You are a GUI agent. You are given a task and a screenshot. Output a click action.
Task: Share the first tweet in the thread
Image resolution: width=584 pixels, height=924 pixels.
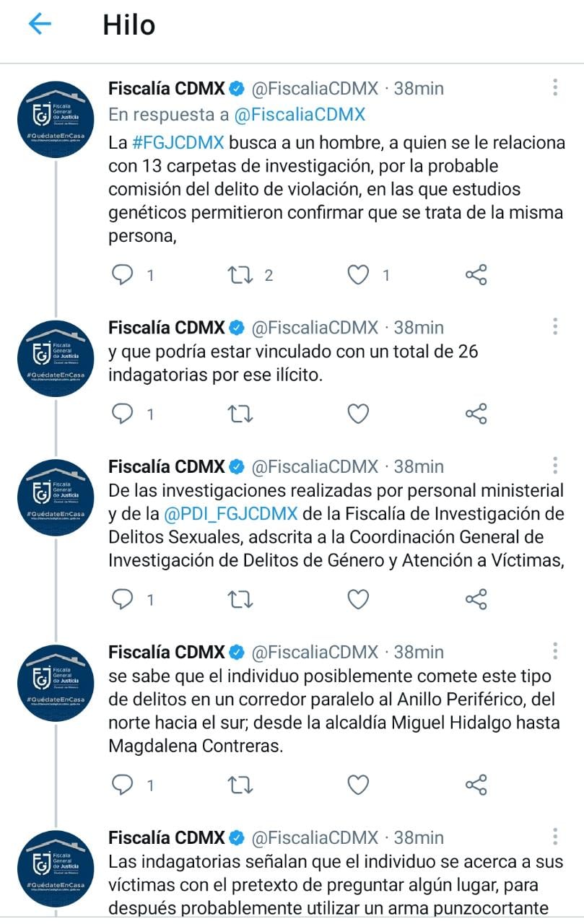click(x=476, y=274)
